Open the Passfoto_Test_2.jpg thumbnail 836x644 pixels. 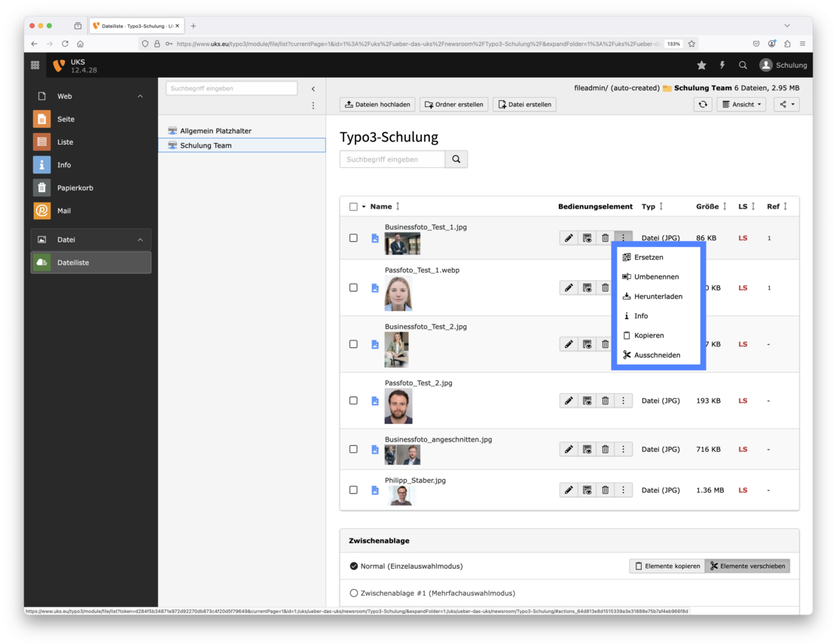click(398, 407)
